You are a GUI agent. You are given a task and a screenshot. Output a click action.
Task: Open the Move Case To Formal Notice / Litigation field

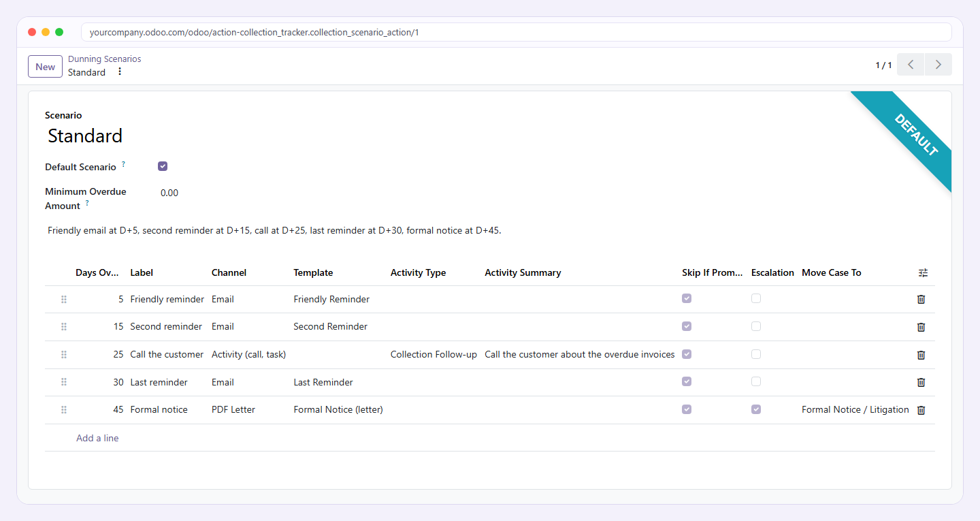click(855, 409)
